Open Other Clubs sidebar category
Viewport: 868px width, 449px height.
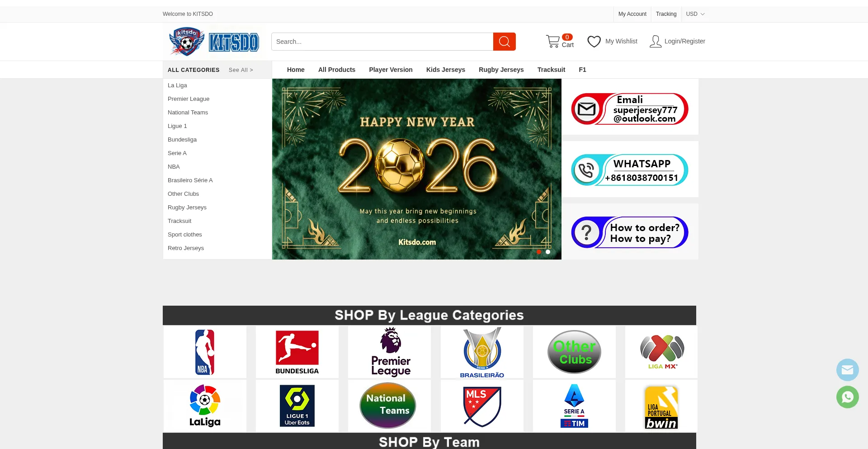click(x=183, y=194)
